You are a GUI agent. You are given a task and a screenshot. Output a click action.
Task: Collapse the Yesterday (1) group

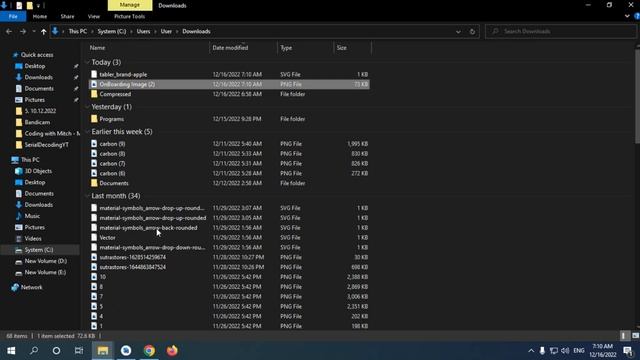pos(87,107)
